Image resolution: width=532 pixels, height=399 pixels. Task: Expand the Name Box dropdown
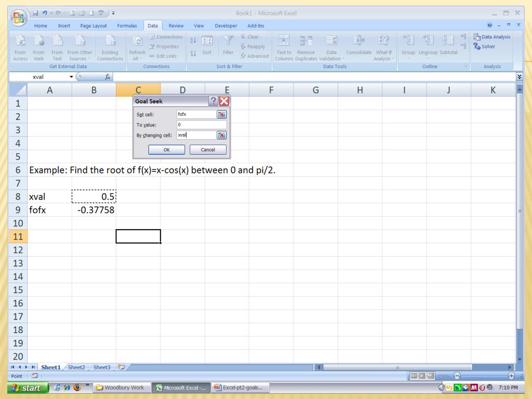click(71, 77)
